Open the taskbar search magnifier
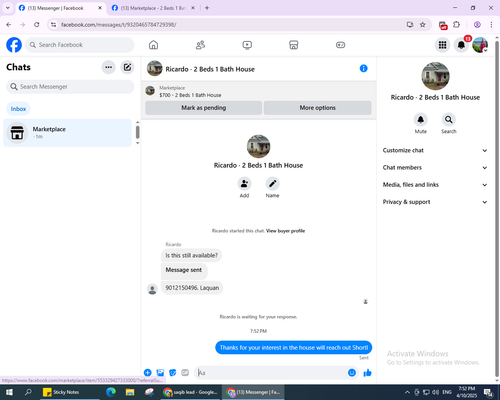Image resolution: width=500 pixels, height=400 pixels. click(x=28, y=392)
